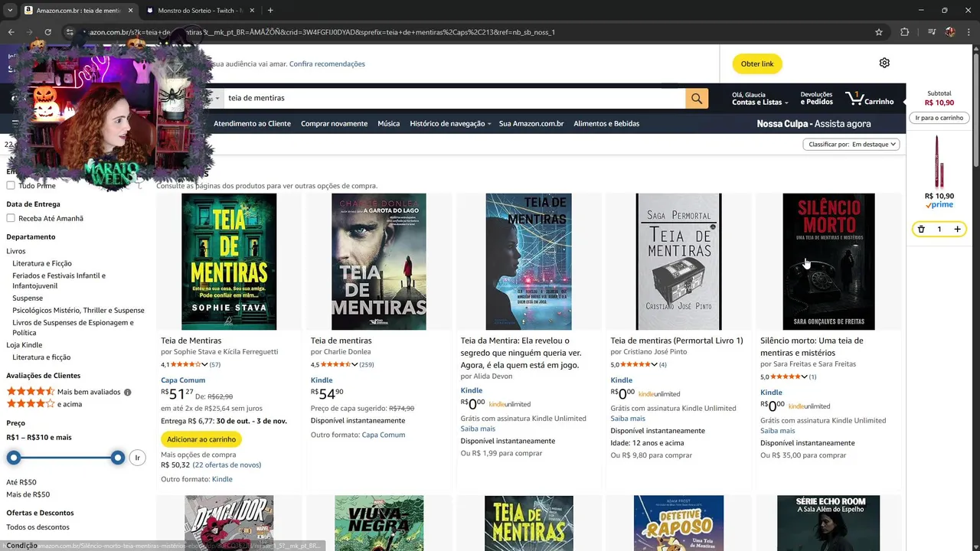The width and height of the screenshot is (980, 551).
Task: Select the Mais de R$50 price filter
Action: pyautogui.click(x=28, y=494)
